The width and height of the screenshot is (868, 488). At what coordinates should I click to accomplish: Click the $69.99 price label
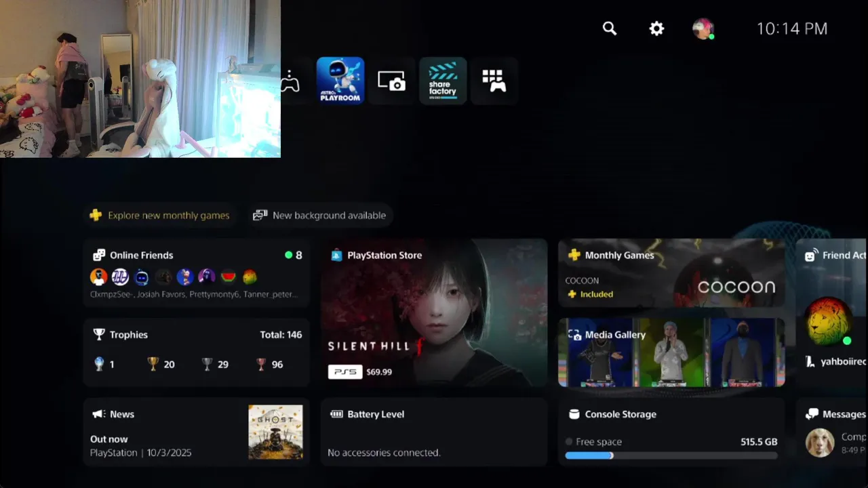[x=379, y=371]
